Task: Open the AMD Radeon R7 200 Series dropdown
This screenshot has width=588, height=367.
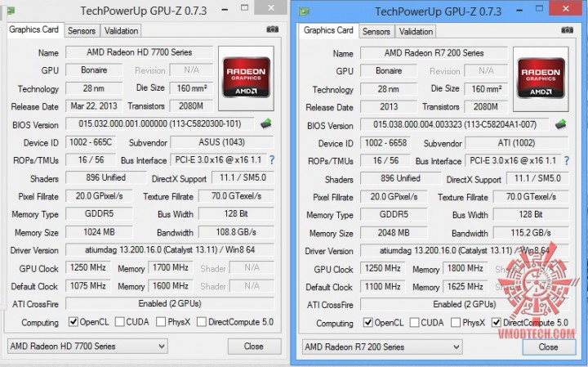Action: tap(382, 347)
